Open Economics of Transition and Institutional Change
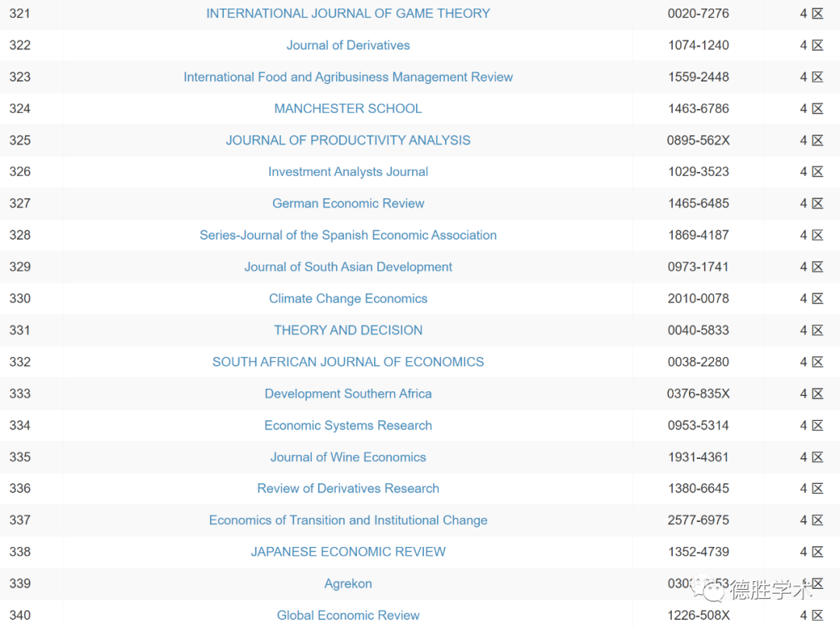840x627 pixels. (348, 520)
